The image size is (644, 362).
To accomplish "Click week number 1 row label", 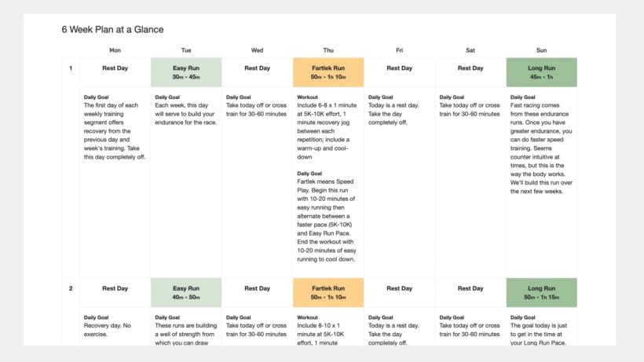I will tap(71, 68).
